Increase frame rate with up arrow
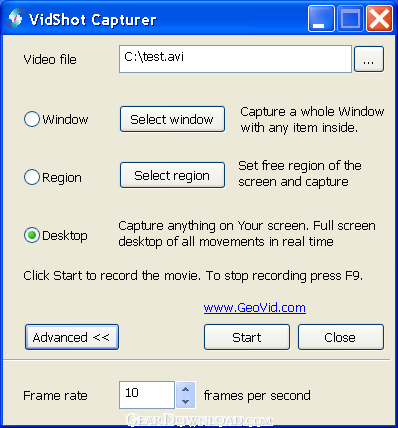This screenshot has height=428, width=398. [185, 389]
